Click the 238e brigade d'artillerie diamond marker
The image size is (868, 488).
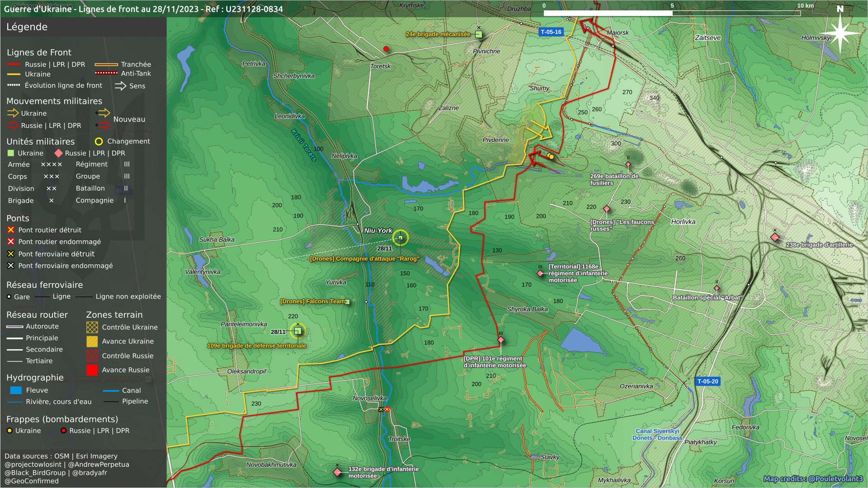[x=775, y=237]
